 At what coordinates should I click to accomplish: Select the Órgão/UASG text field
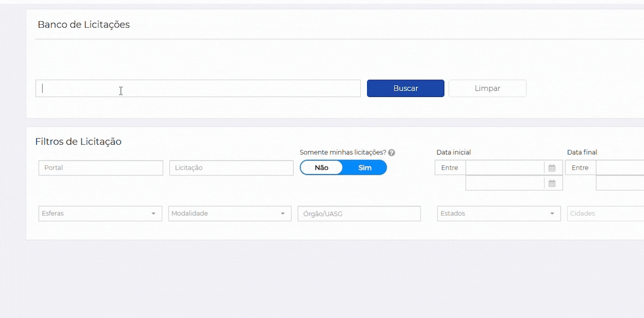pos(359,214)
